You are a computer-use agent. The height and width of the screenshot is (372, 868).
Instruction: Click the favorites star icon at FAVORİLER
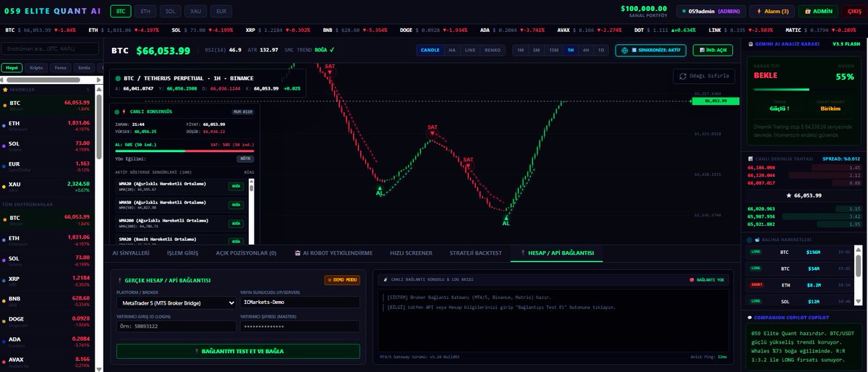pyautogui.click(x=5, y=90)
